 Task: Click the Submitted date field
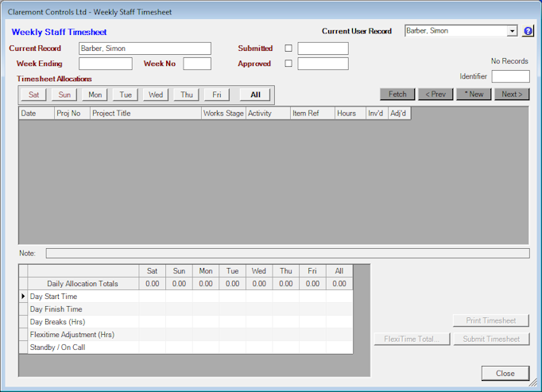pyautogui.click(x=323, y=49)
